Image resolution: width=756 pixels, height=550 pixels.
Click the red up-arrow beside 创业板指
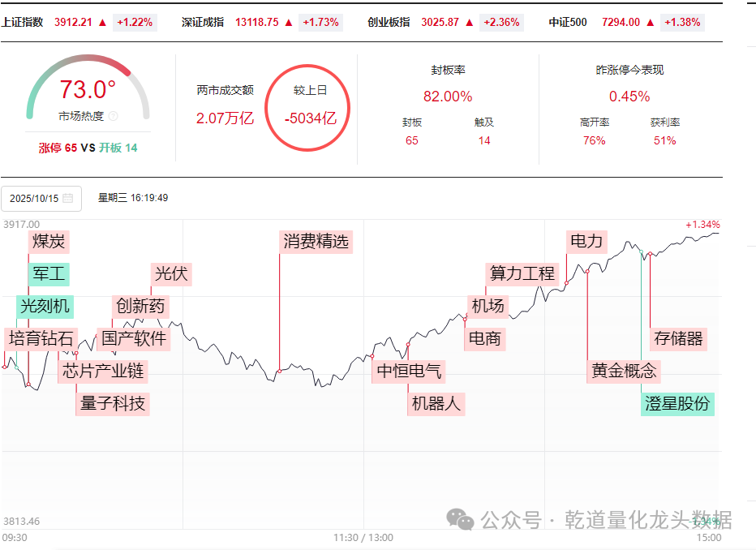click(x=470, y=22)
